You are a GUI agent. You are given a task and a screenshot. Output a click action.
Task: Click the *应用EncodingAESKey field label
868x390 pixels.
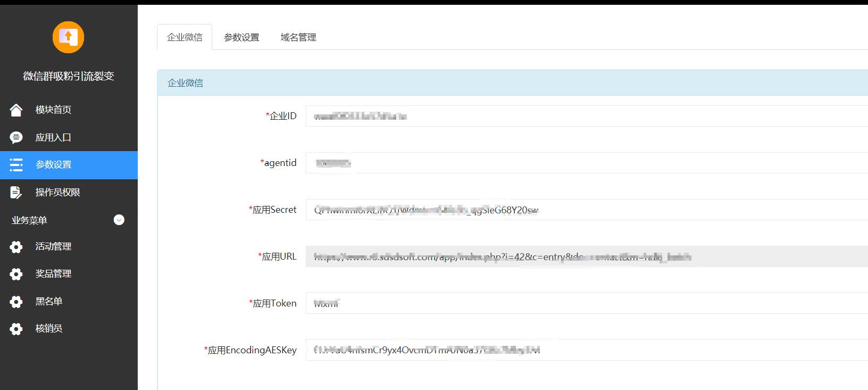[250, 350]
